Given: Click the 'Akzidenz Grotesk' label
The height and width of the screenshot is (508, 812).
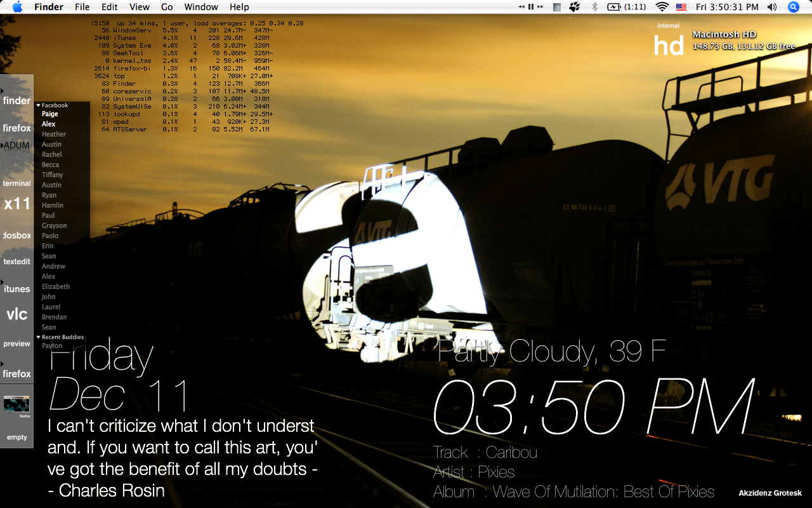Looking at the screenshot, I should pos(770,493).
